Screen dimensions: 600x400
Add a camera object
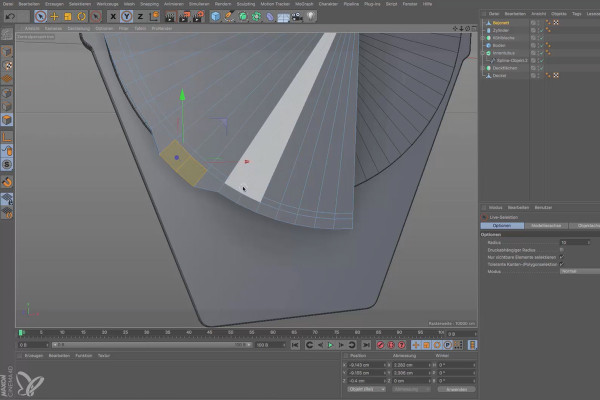pyautogui.click(x=297, y=16)
